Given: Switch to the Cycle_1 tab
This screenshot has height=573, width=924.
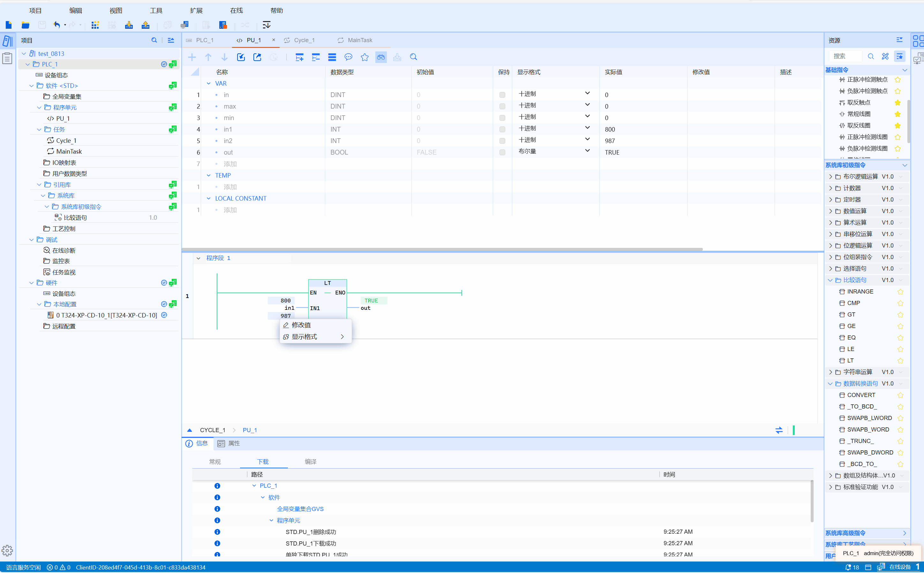Looking at the screenshot, I should tap(304, 40).
